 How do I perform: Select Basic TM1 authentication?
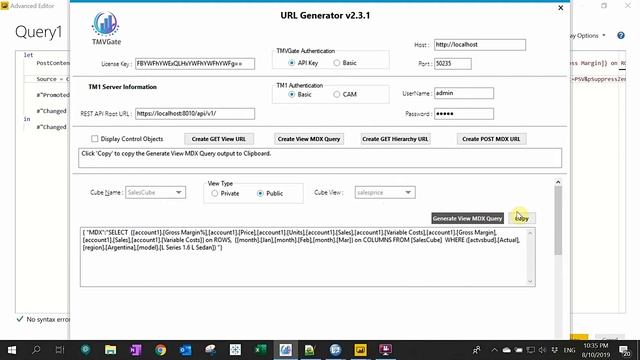click(x=291, y=94)
